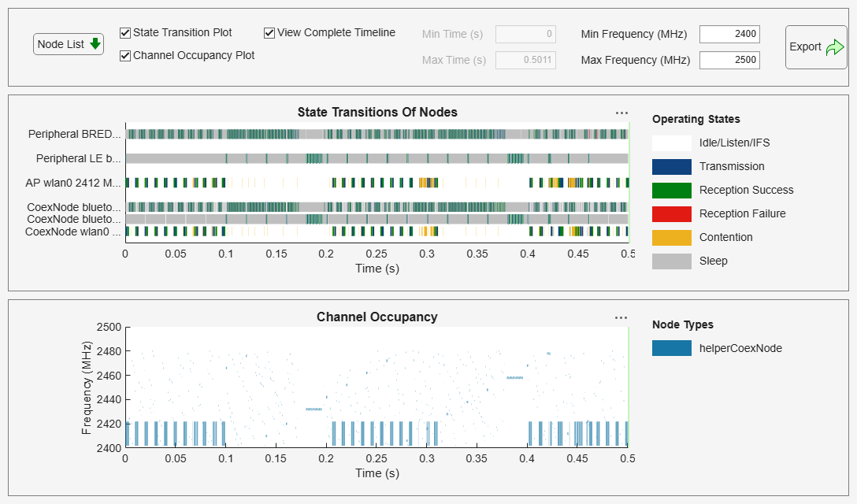Click the Channel Occupancy plot title
This screenshot has width=857, height=504.
point(377,317)
